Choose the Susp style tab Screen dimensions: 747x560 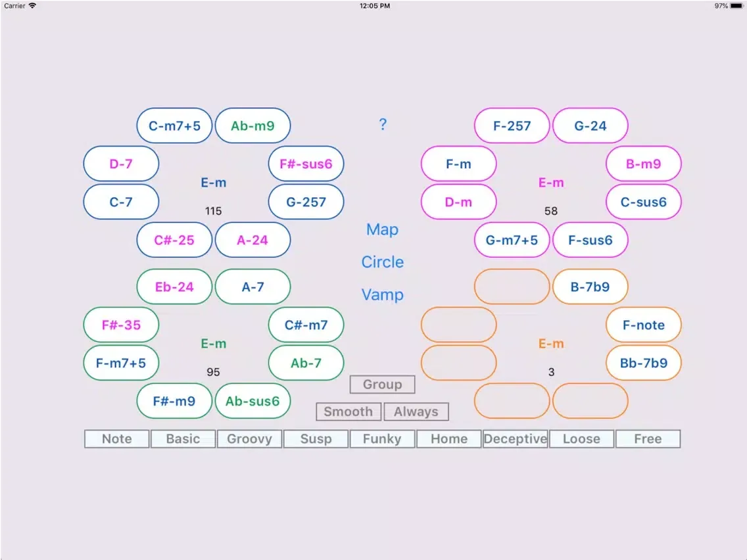click(x=316, y=438)
